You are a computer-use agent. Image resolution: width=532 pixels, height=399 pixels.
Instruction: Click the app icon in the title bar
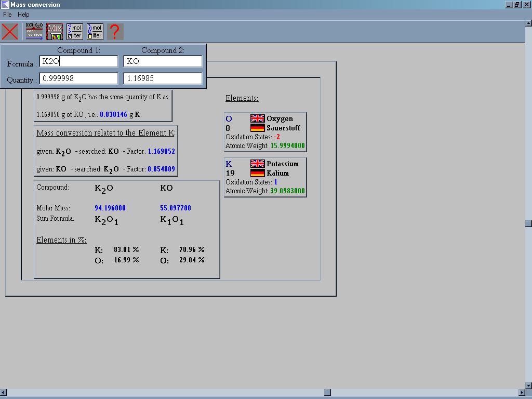click(x=5, y=4)
